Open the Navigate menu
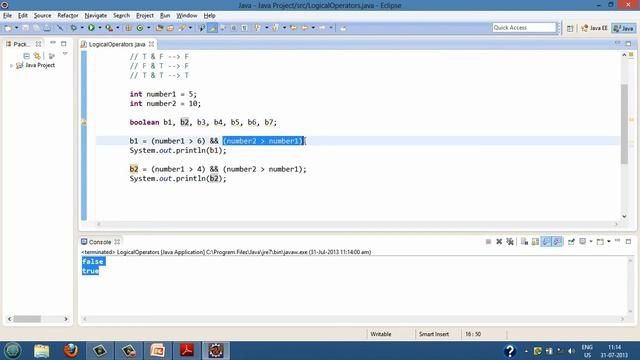Image resolution: width=640 pixels, height=360 pixels. pyautogui.click(x=96, y=16)
